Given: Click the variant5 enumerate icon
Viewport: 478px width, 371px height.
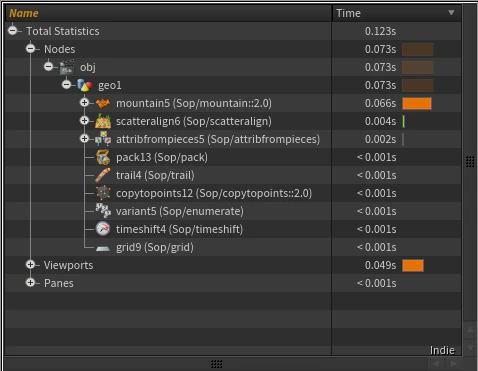Looking at the screenshot, I should 103,211.
